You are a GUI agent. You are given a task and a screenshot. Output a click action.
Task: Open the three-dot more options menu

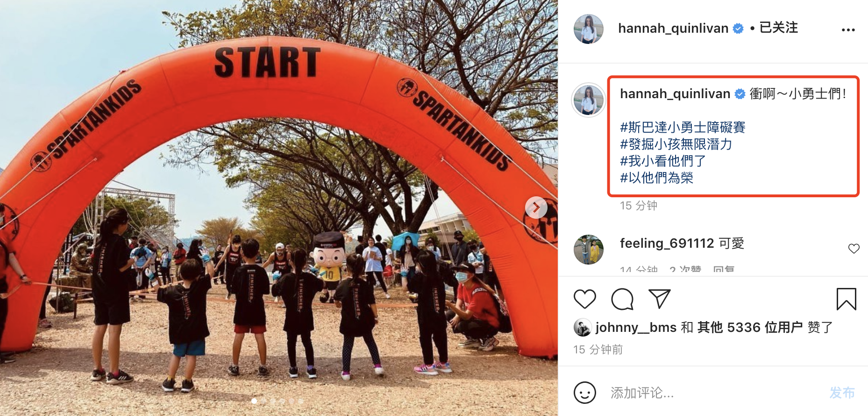848,29
